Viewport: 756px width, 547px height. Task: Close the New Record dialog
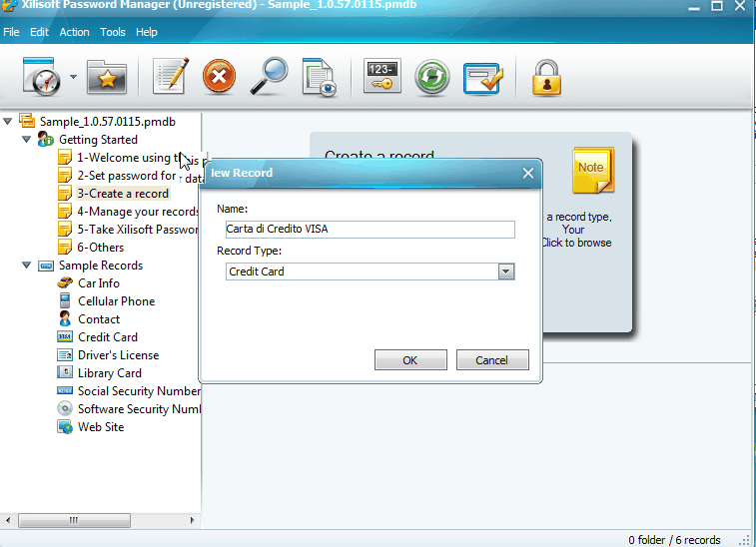(528, 173)
